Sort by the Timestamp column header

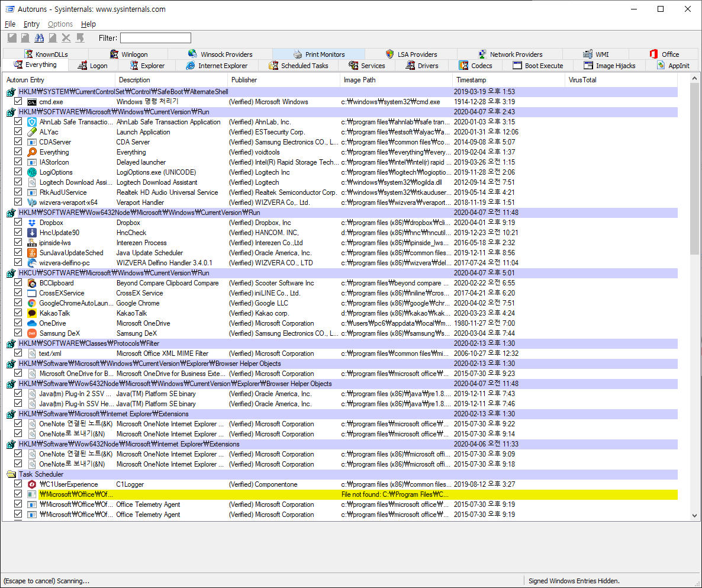(508, 80)
